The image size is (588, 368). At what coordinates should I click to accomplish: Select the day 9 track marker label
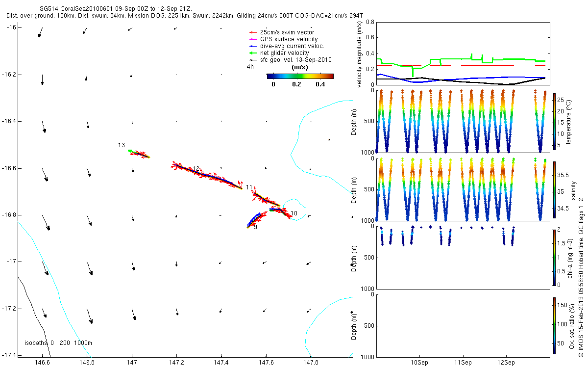[255, 227]
